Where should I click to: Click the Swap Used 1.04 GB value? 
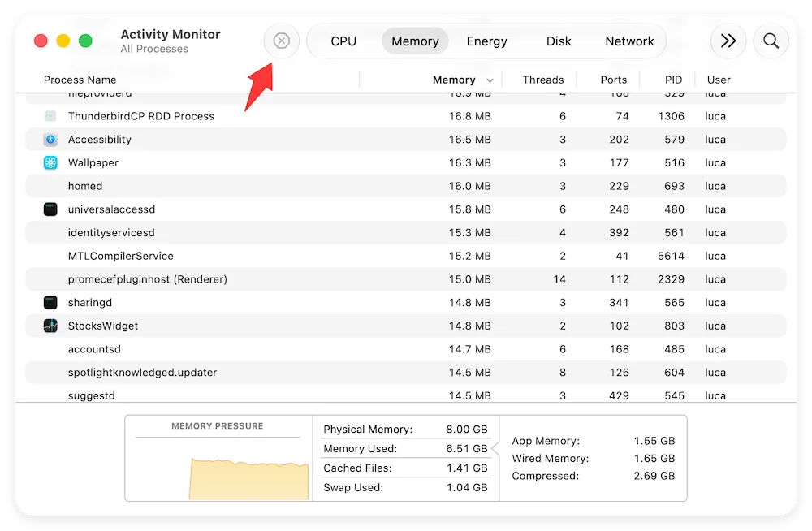point(467,487)
